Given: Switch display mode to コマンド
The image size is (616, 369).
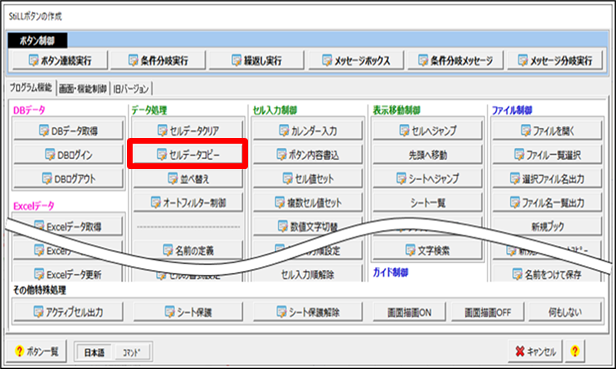Looking at the screenshot, I should click(x=131, y=352).
